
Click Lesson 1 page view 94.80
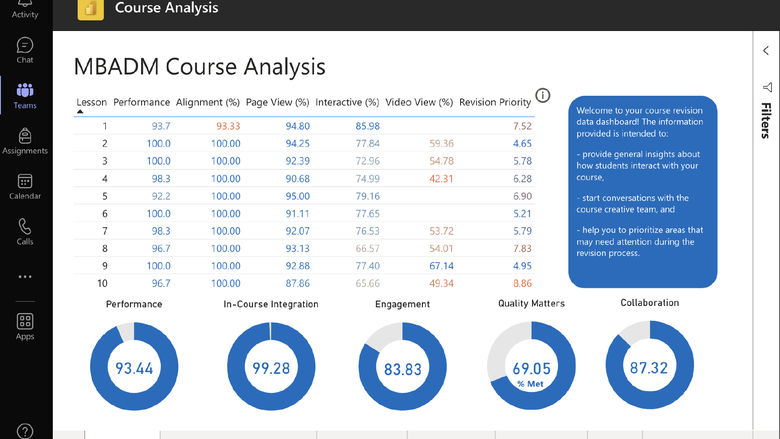[297, 126]
